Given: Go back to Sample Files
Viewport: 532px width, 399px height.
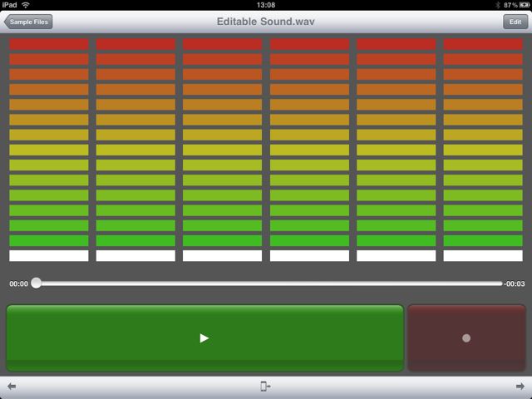Looking at the screenshot, I should 28,22.
